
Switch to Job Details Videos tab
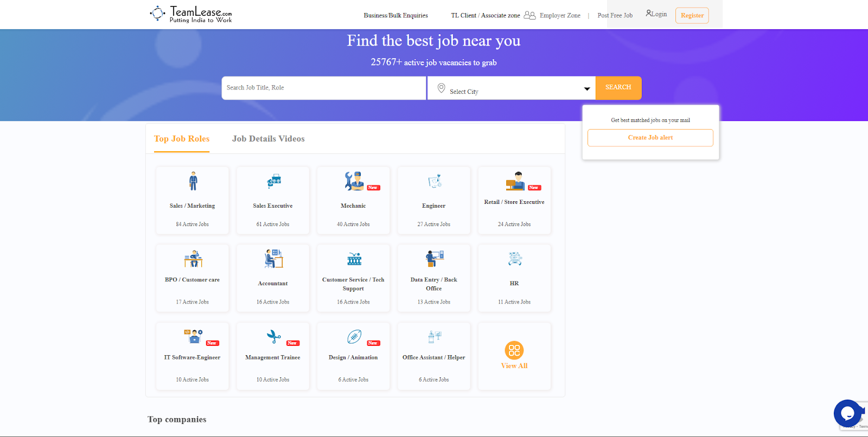coord(269,139)
